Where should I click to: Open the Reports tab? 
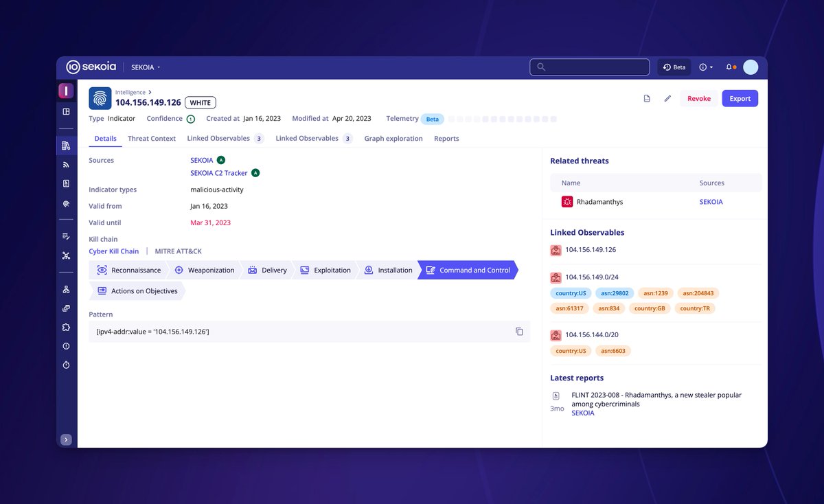tap(446, 139)
